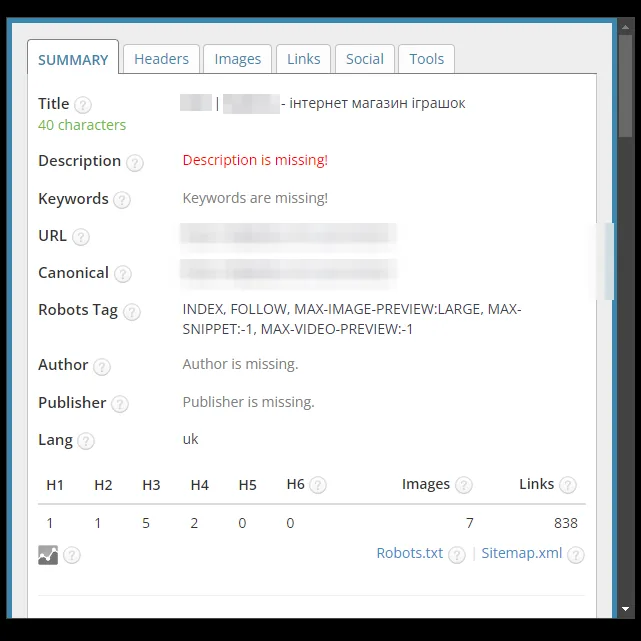The height and width of the screenshot is (641, 641).
Task: Click the help icon beside H6 header
Action: pyautogui.click(x=318, y=485)
